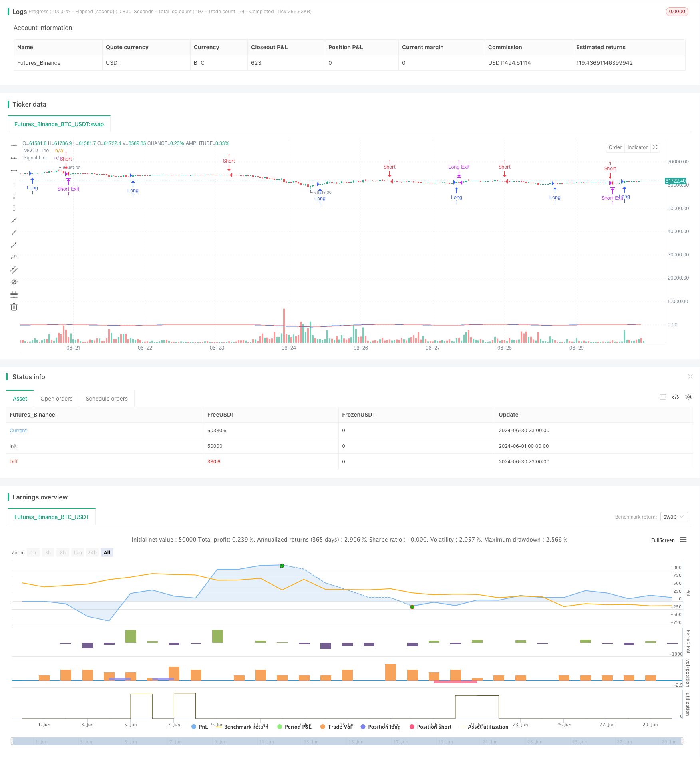Open the Status info list menu icon
Viewport: 700px width, 757px height.
tap(663, 397)
